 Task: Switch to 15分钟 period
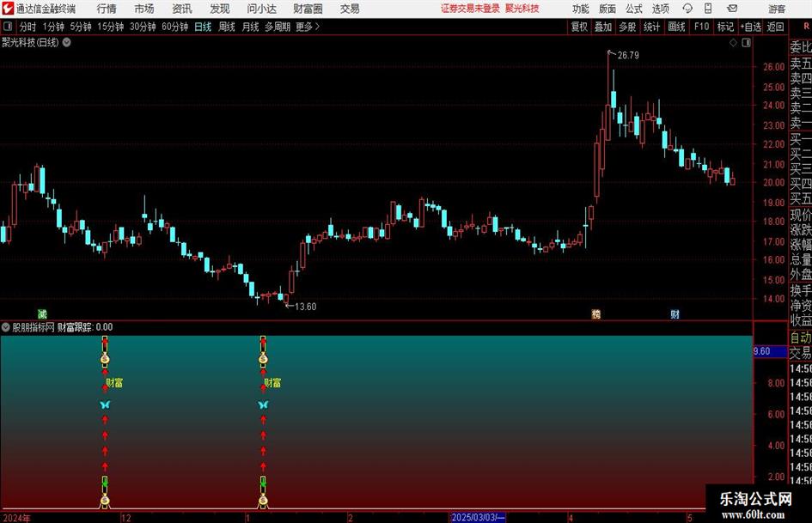[x=111, y=27]
